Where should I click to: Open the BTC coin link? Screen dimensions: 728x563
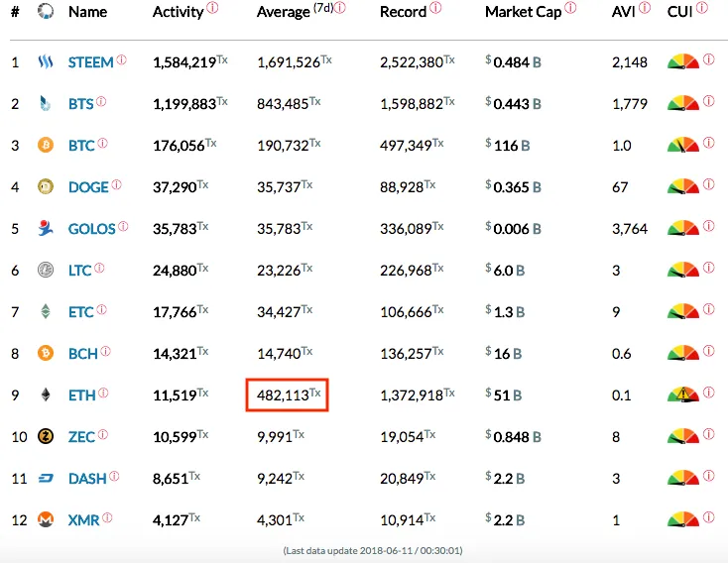click(x=81, y=146)
